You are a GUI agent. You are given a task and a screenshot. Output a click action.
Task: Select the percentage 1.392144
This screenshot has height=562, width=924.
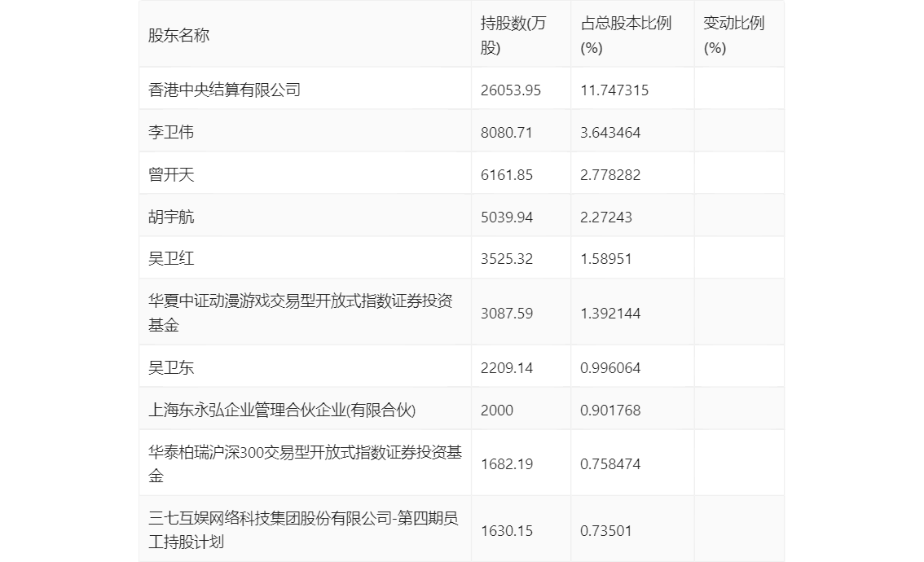pos(610,314)
